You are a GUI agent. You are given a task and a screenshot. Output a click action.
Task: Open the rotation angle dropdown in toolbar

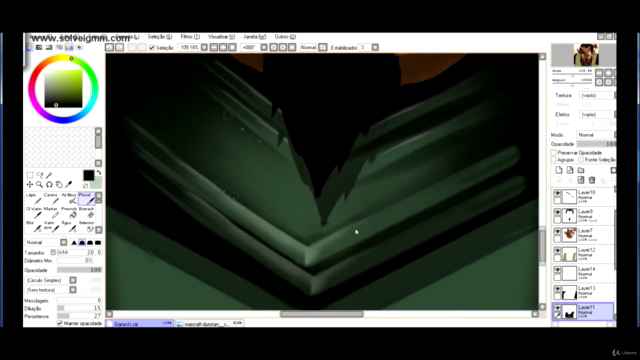pos(264,47)
